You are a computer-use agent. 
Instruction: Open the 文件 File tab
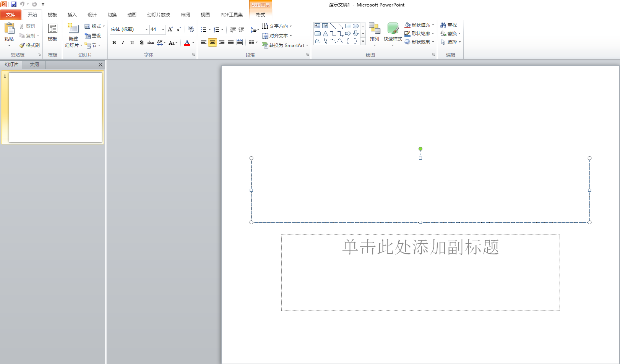[11, 15]
